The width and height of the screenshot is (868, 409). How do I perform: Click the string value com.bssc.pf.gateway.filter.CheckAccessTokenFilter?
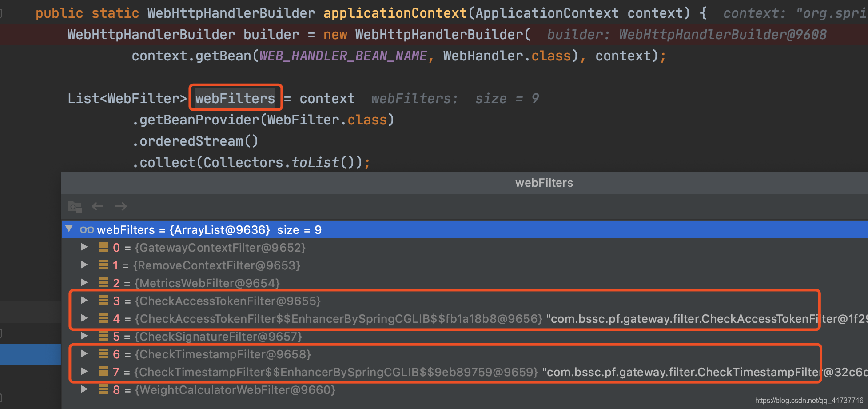[707, 318]
